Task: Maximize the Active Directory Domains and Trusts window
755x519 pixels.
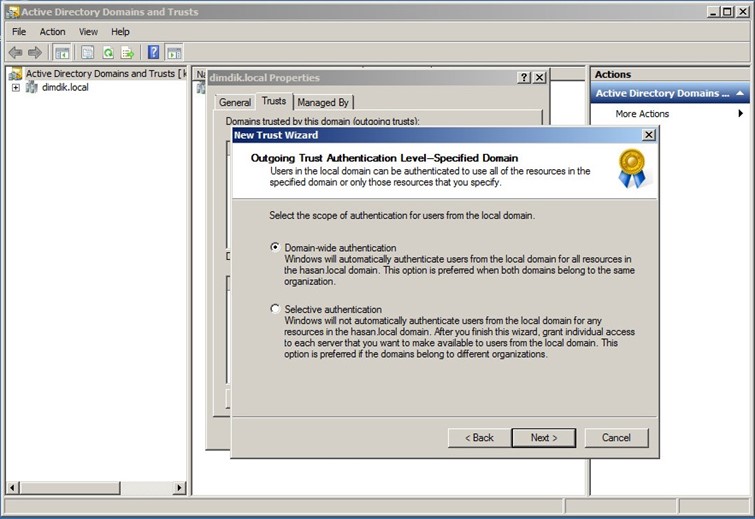Action: point(728,12)
